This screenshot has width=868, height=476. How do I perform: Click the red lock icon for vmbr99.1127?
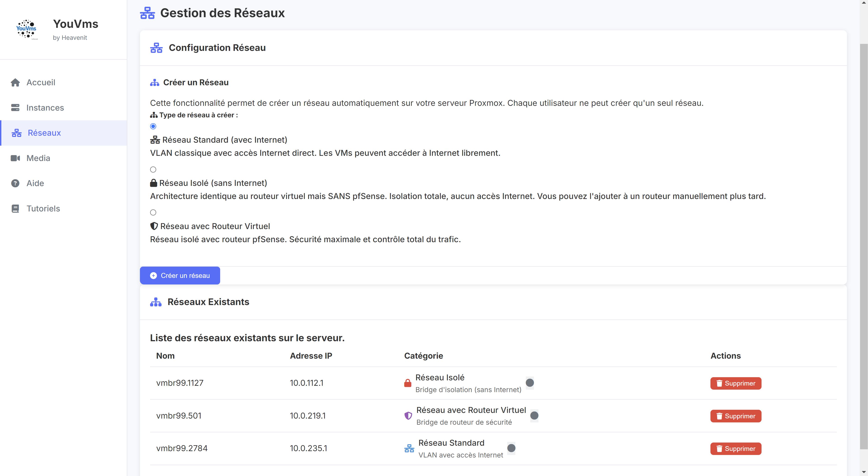tap(408, 383)
